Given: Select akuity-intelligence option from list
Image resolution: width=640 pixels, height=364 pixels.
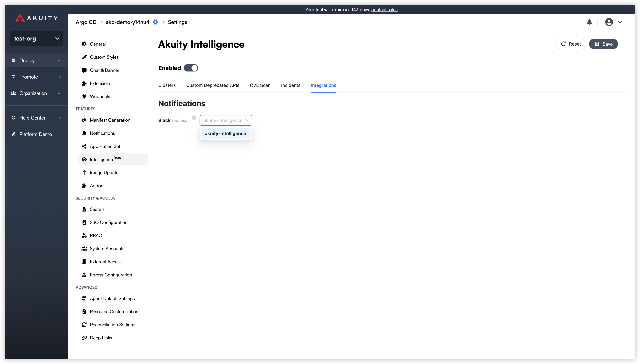Looking at the screenshot, I should (225, 133).
